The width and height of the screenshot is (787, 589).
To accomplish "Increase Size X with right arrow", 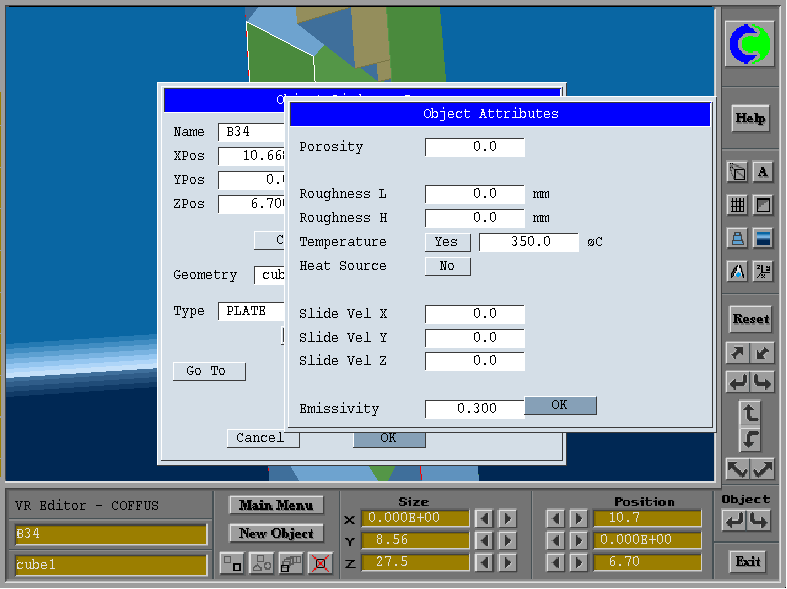I will pos(508,519).
